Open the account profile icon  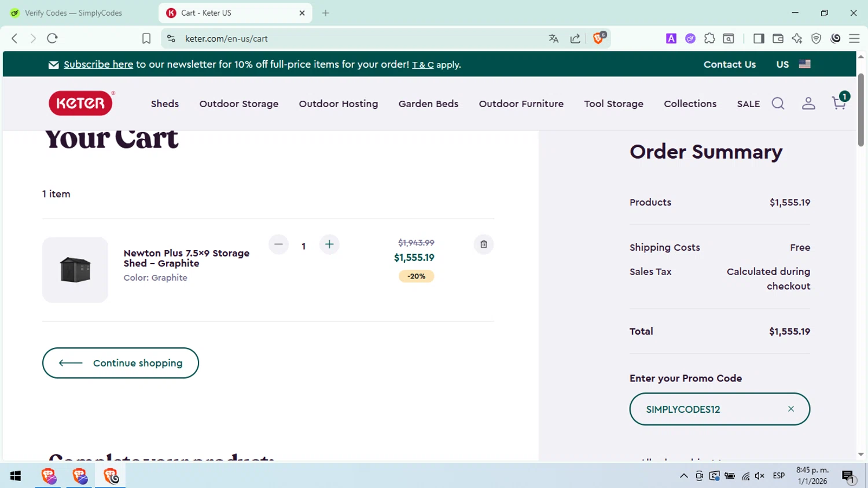(808, 104)
